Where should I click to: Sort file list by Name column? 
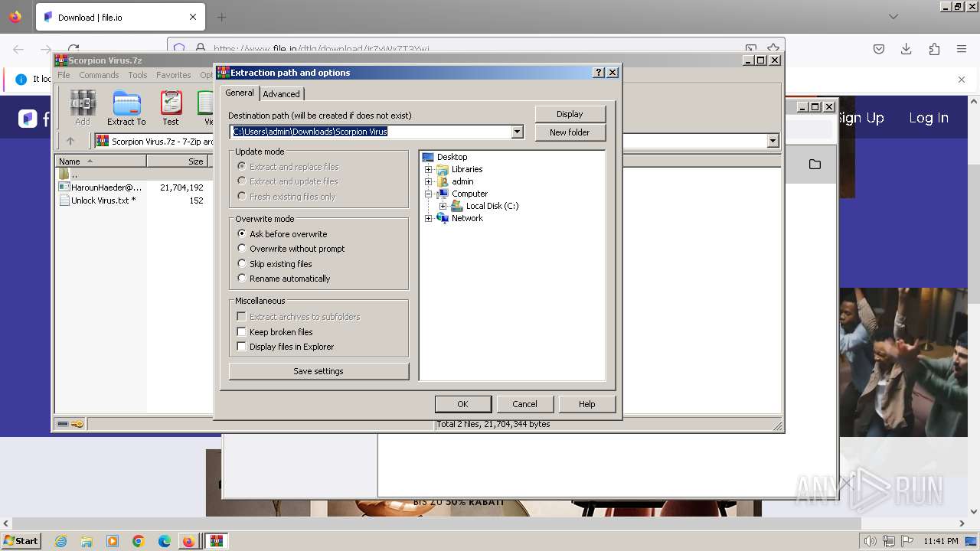101,161
